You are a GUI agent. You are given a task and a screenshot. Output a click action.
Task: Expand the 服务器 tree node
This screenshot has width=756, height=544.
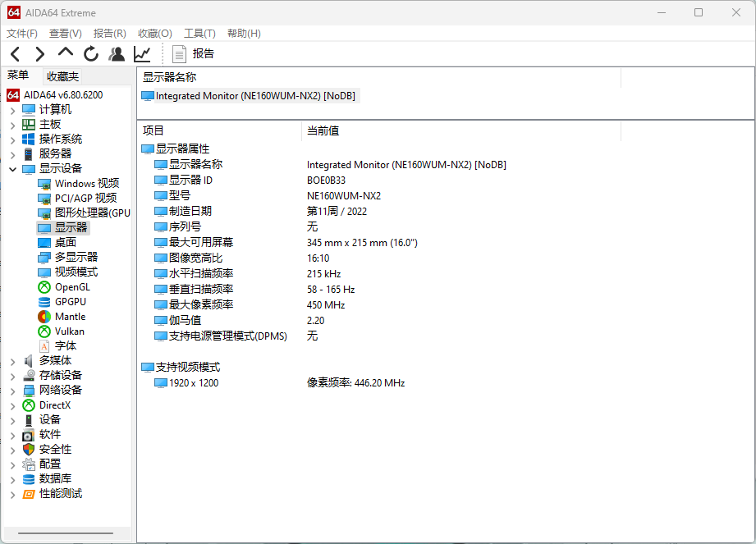point(13,155)
